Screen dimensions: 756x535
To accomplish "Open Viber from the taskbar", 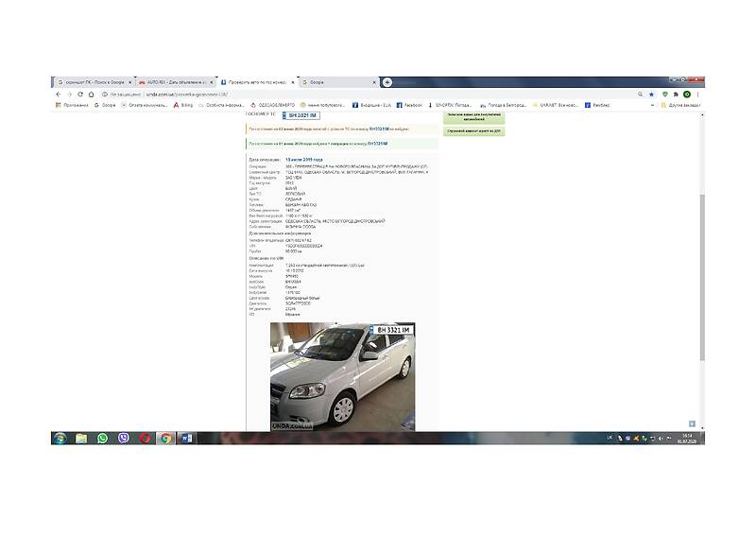I will pos(124,438).
